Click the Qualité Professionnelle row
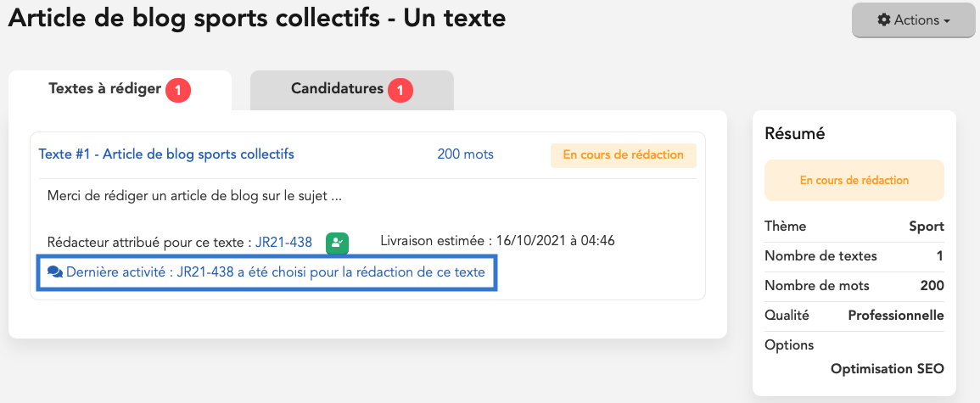This screenshot has height=403, width=980. click(x=854, y=316)
